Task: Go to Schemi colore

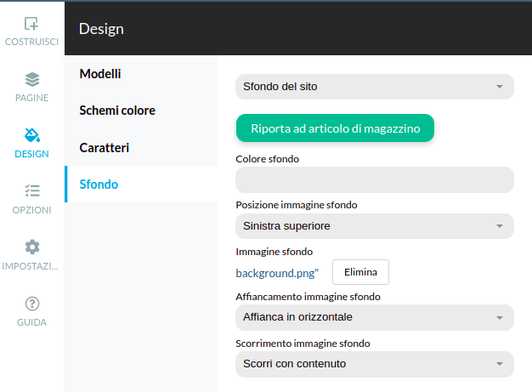Action: 117,111
